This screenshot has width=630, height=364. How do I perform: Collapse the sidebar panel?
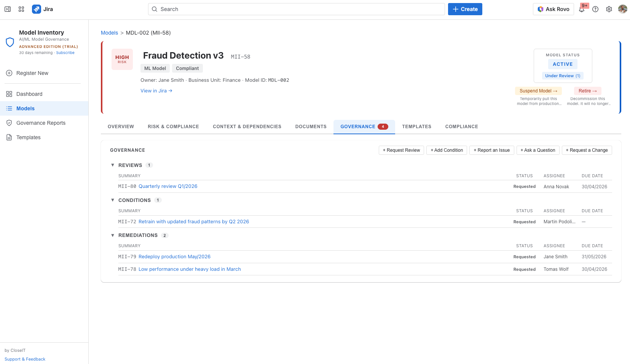[7, 9]
